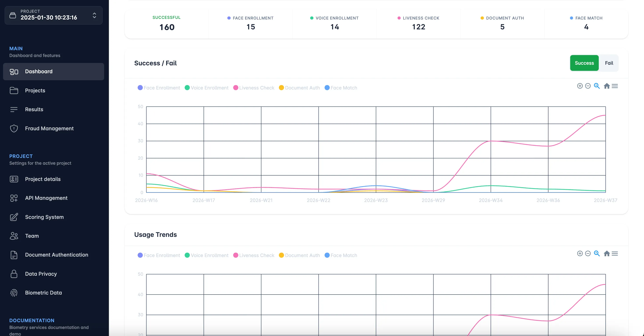Open the Projects folder icon

click(14, 91)
